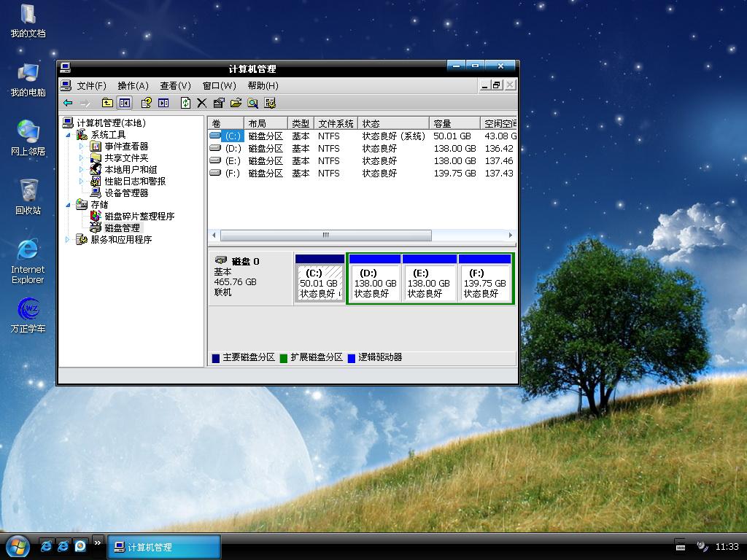Select 设备管理器 in the tree

click(x=125, y=193)
